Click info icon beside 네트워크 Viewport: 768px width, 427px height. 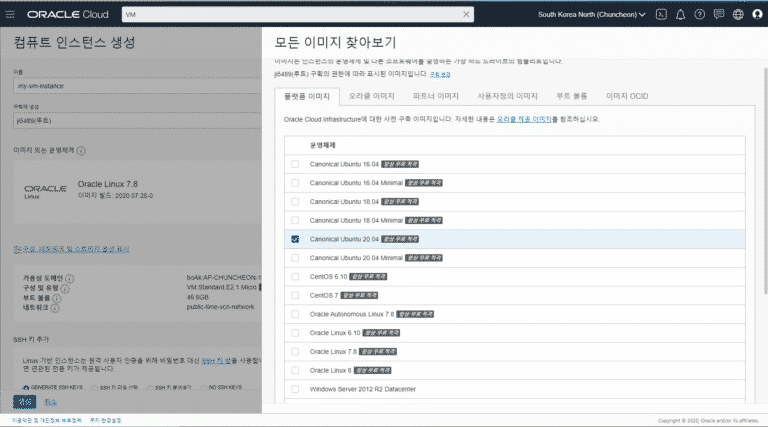tap(54, 308)
